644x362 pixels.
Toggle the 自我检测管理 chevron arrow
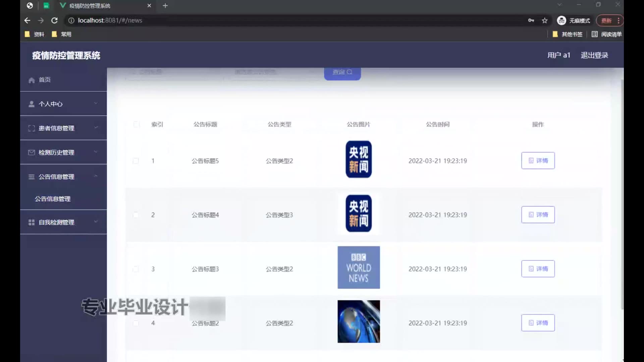(x=96, y=222)
